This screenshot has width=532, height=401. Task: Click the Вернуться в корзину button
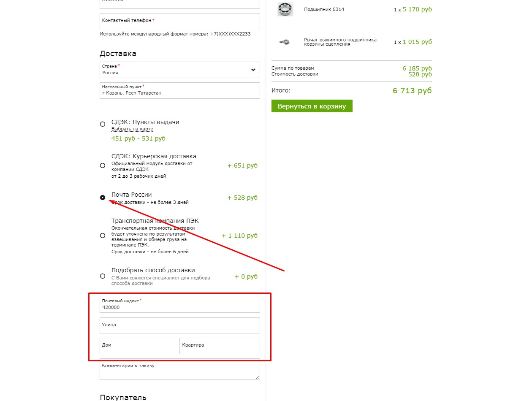[x=312, y=106]
